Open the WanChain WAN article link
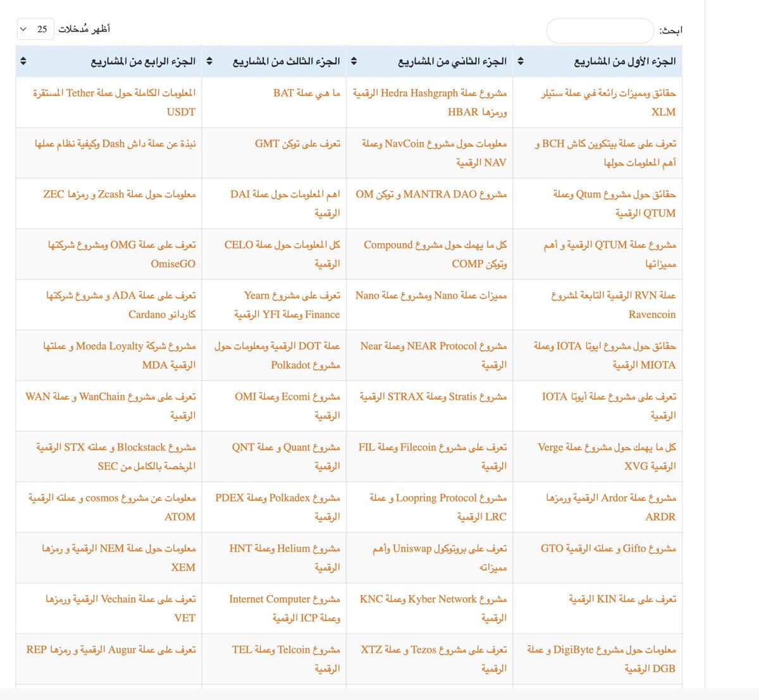Image resolution: width=759 pixels, height=700 pixels. point(111,406)
